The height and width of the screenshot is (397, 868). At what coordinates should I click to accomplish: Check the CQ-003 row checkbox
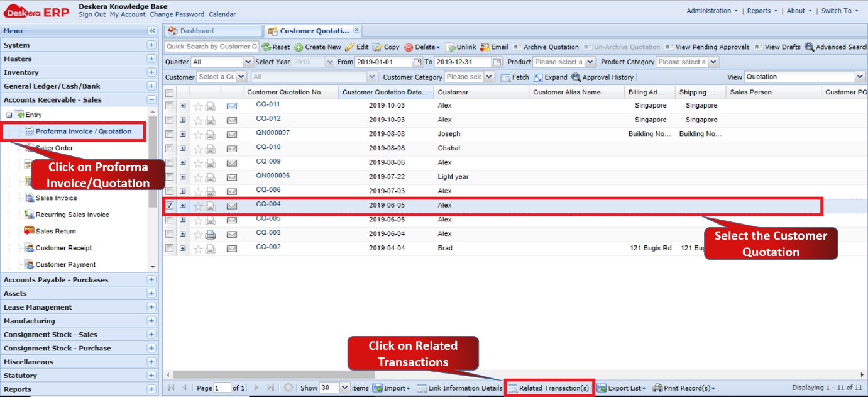pyautogui.click(x=169, y=234)
